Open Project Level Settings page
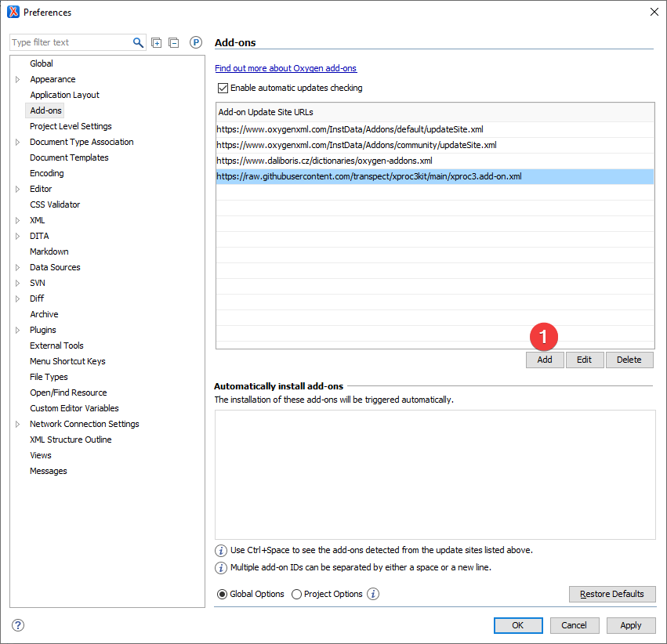This screenshot has width=667, height=644. point(71,126)
